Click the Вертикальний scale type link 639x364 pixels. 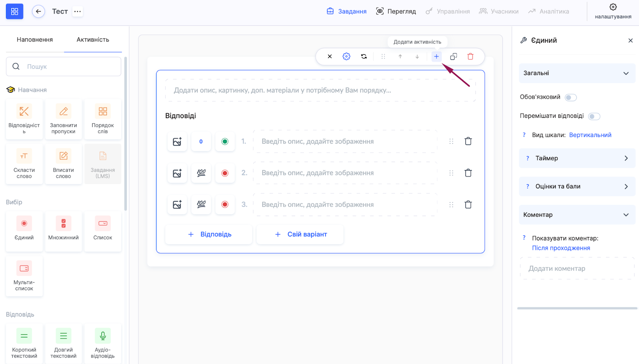pos(590,135)
